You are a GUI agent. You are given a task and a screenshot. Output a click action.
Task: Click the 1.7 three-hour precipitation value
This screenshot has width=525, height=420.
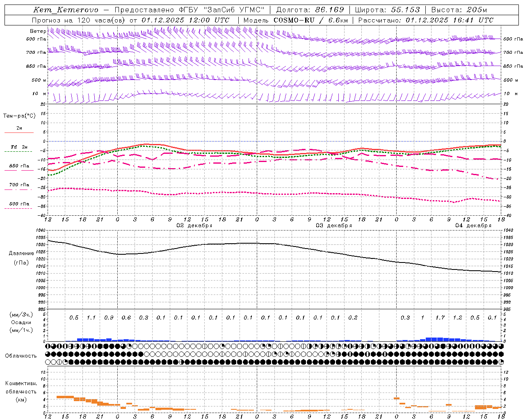440,318
